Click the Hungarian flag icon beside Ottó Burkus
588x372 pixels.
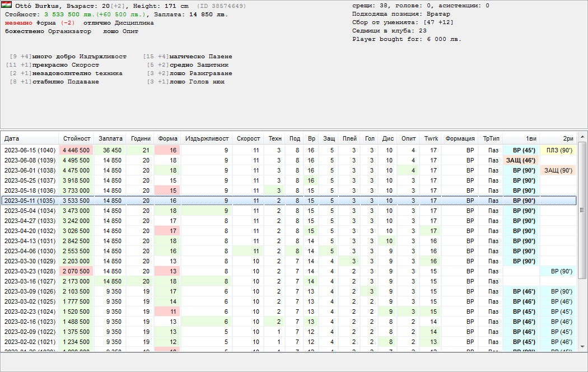point(8,5)
